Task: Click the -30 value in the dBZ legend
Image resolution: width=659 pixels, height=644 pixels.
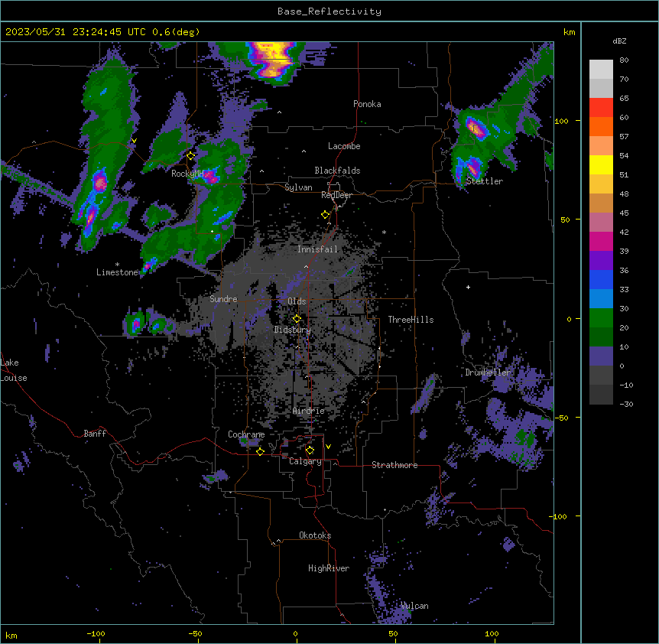Action: [626, 404]
